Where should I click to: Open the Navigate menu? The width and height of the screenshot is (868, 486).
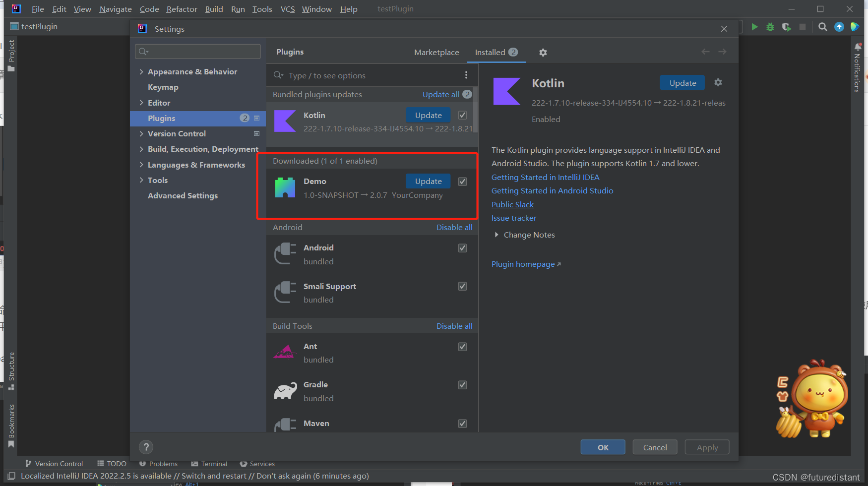[116, 9]
